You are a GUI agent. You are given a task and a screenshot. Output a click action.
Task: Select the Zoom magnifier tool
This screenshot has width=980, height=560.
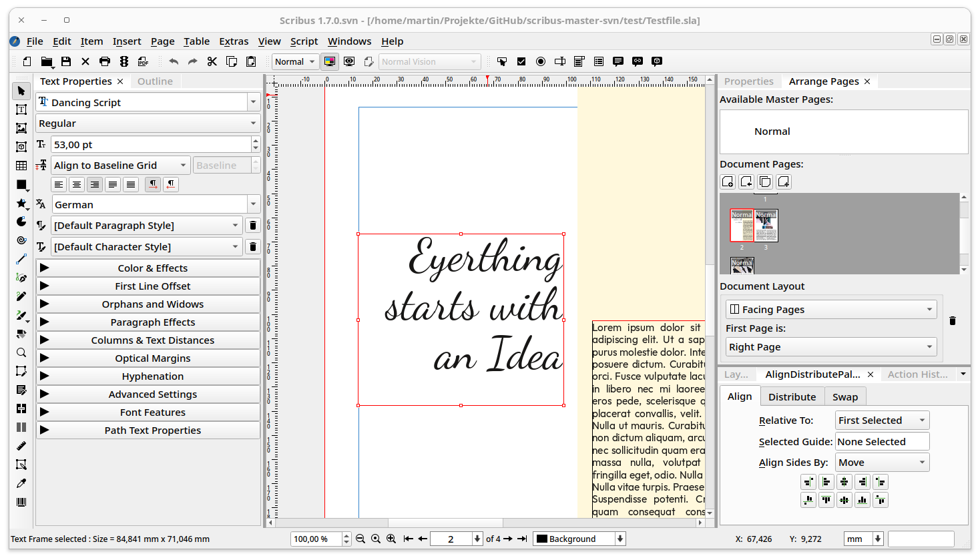[21, 352]
